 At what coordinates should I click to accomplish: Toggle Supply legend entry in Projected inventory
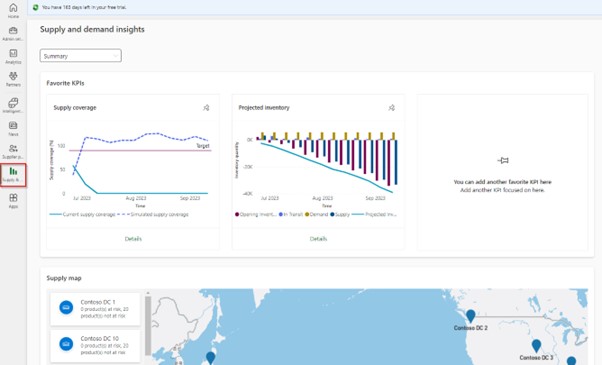(x=340, y=215)
